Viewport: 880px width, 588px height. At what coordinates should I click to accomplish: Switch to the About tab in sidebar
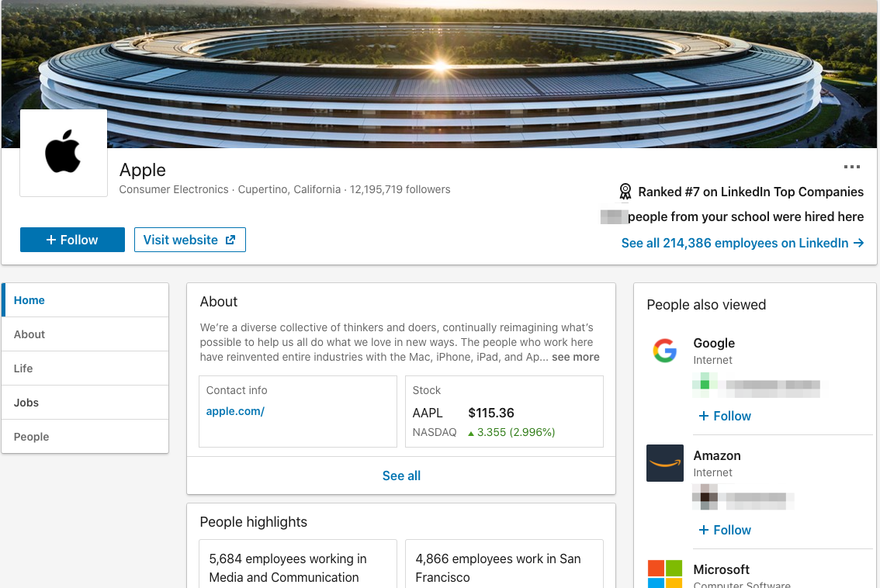click(85, 334)
